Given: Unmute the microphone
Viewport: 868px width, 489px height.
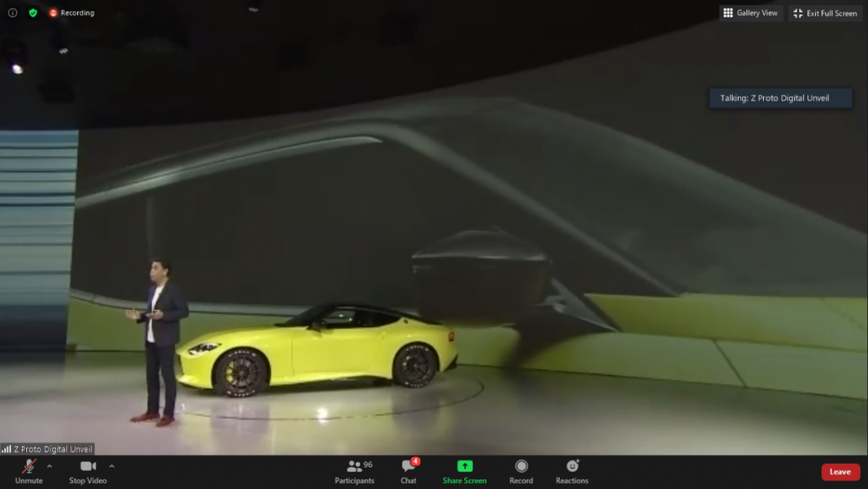Looking at the screenshot, I should 29,472.
